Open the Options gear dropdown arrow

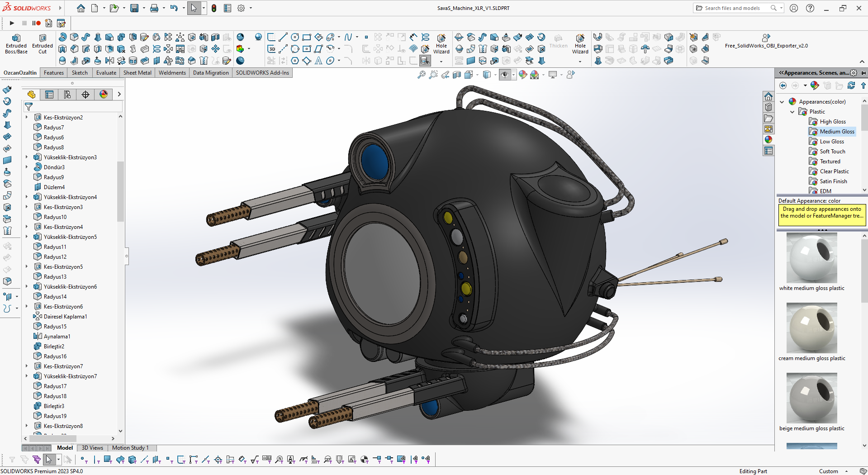[x=251, y=8]
